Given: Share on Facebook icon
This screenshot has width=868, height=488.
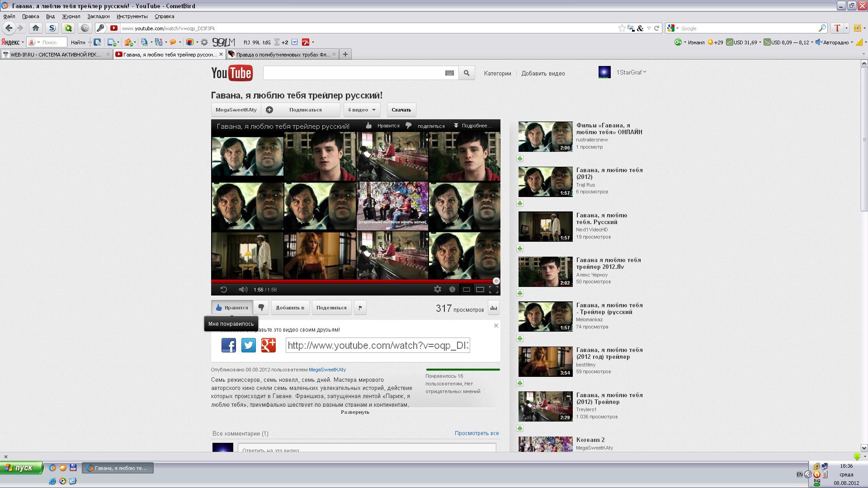Looking at the screenshot, I should pyautogui.click(x=229, y=345).
